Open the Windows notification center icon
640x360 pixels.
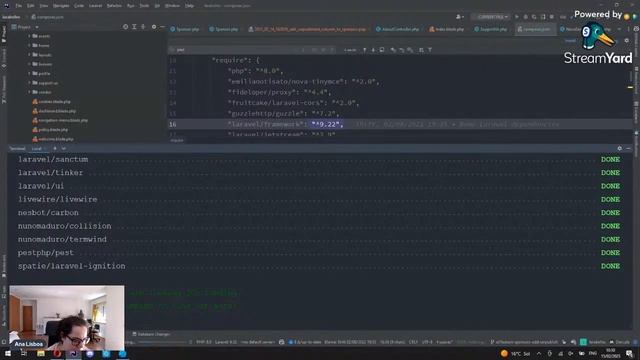pos(629,353)
